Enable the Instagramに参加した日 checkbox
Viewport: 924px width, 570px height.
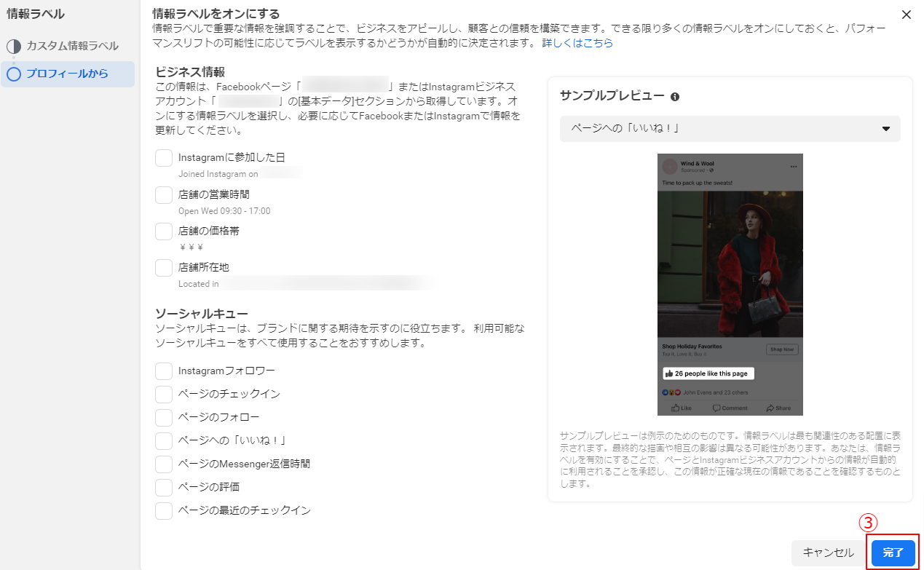point(164,158)
